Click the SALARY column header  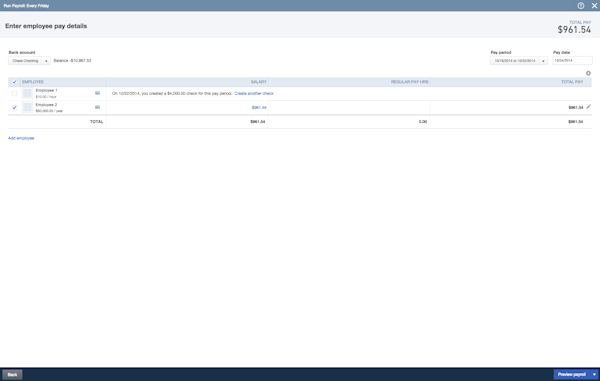pos(259,82)
